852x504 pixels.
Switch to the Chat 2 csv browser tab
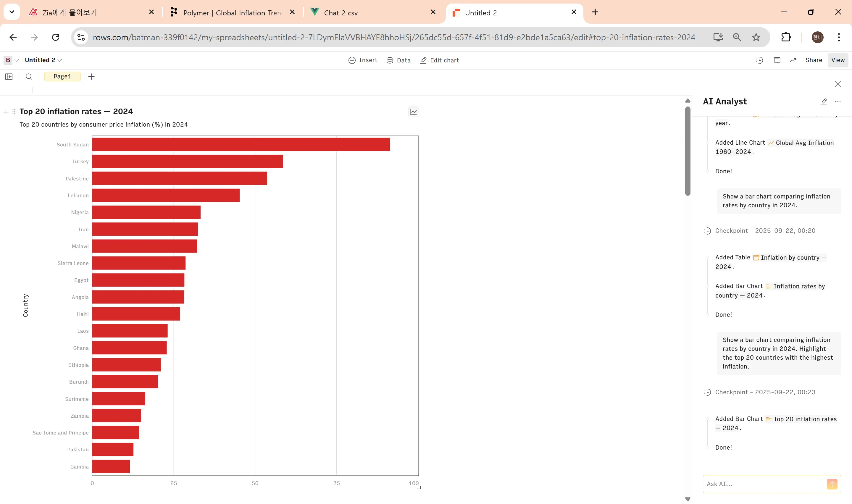(341, 13)
